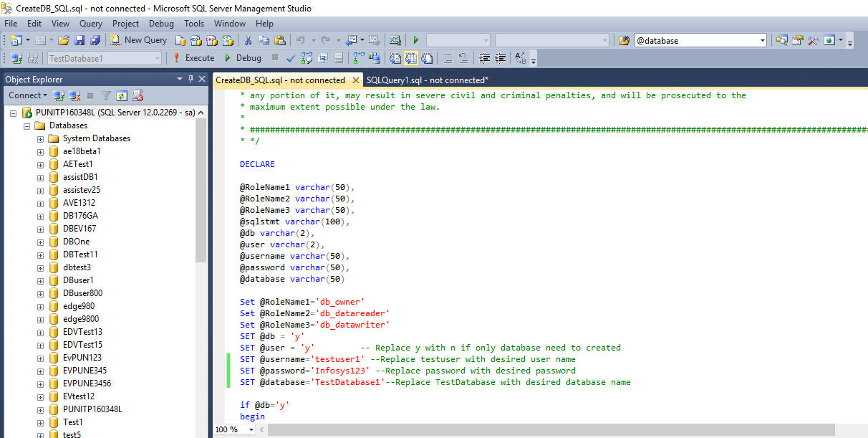Click Display Estimated Execution Plan icon

coord(307,58)
